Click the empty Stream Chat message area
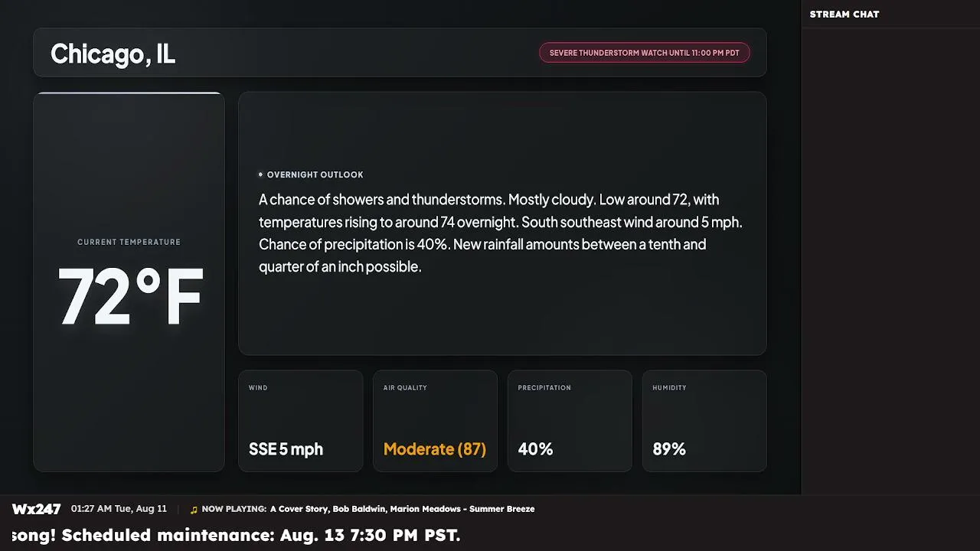 point(890,260)
